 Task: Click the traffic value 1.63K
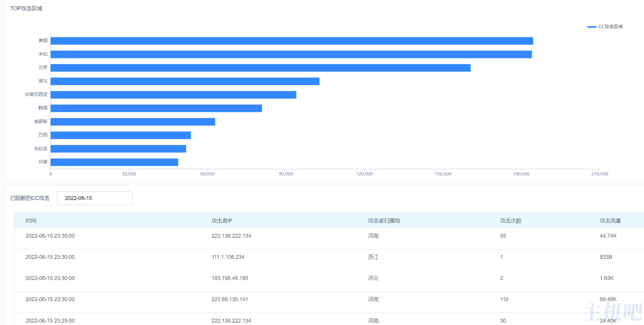[607, 278]
